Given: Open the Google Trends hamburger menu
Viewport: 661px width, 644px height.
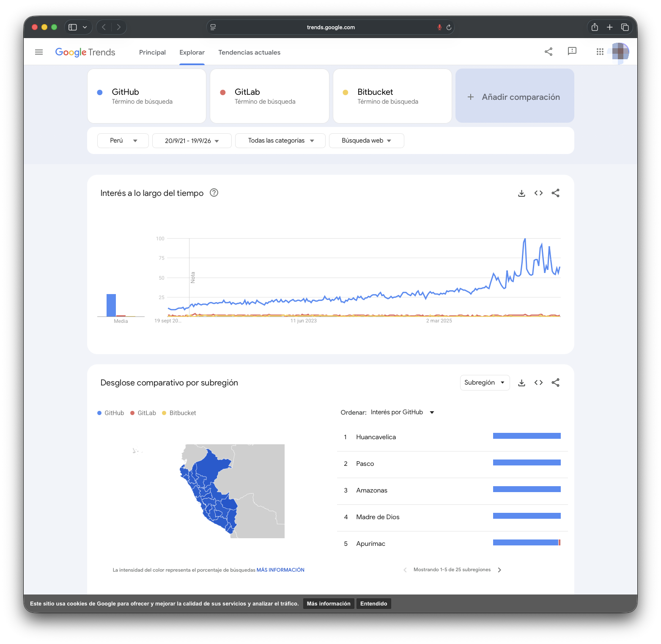Looking at the screenshot, I should [x=39, y=52].
